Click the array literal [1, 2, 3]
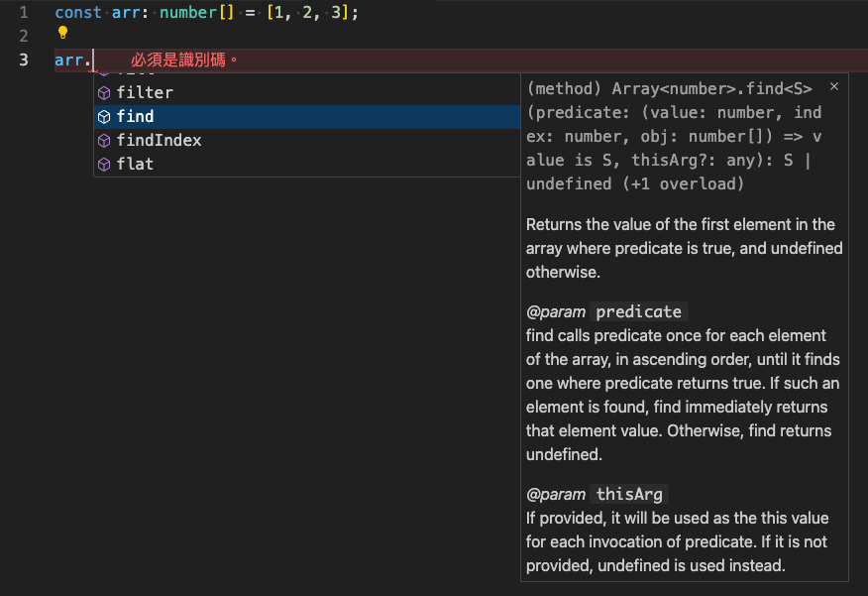Screen dimensions: 868x596 tap(307, 13)
